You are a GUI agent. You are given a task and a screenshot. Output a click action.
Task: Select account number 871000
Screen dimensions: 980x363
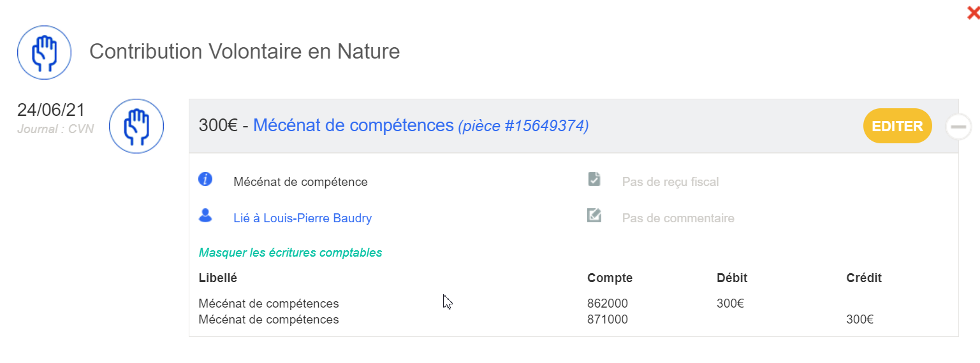coord(607,320)
